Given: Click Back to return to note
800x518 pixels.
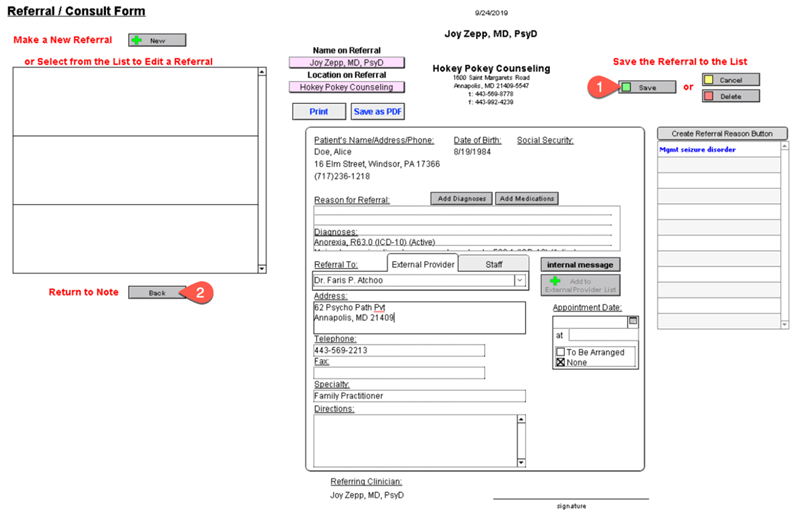Looking at the screenshot, I should pyautogui.click(x=157, y=293).
